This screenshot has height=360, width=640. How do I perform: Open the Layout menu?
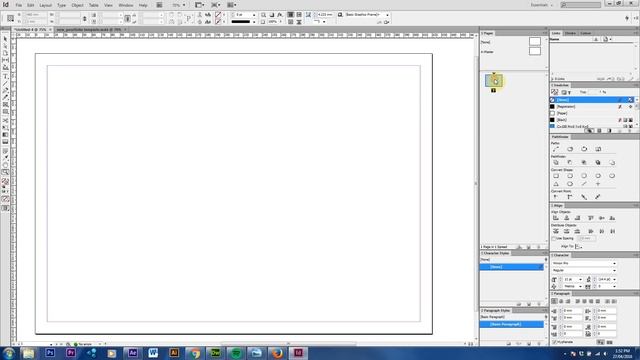coord(45,5)
